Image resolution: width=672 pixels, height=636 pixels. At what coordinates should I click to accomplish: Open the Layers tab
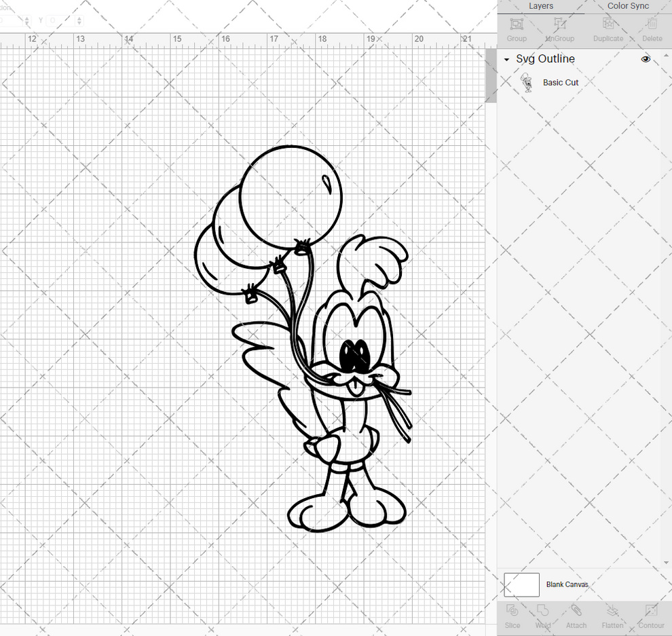pos(541,6)
